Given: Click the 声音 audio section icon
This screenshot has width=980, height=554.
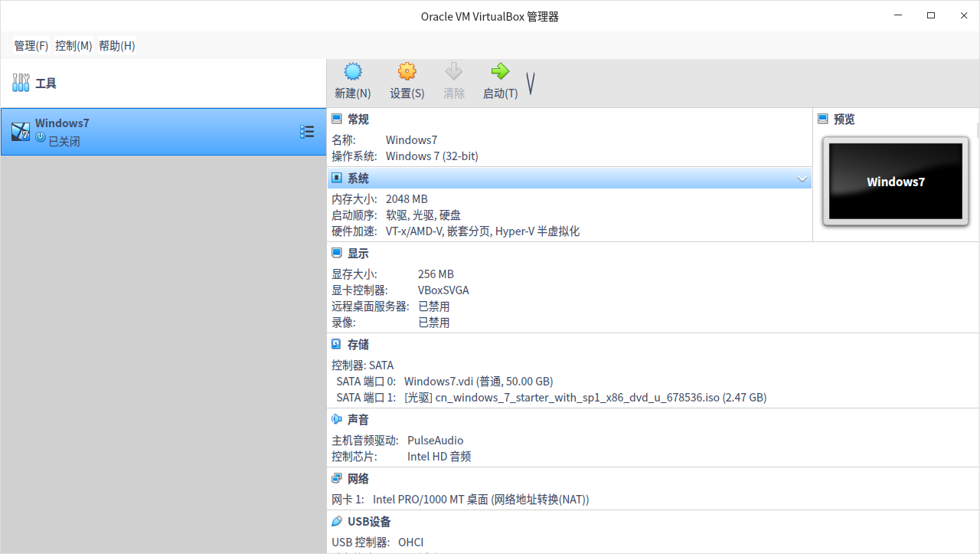Looking at the screenshot, I should click(337, 419).
